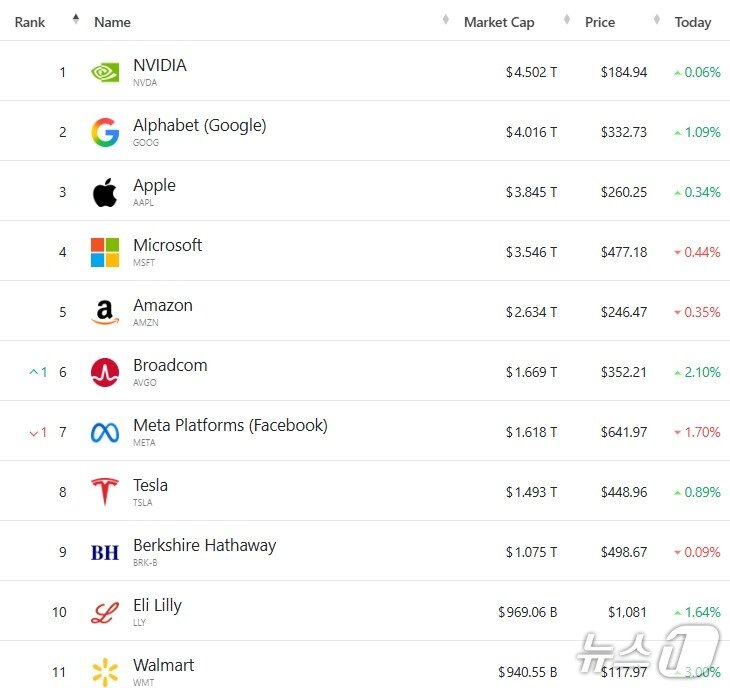Click the Eli Lilly logo icon
Image resolution: width=730 pixels, height=688 pixels.
(105, 612)
